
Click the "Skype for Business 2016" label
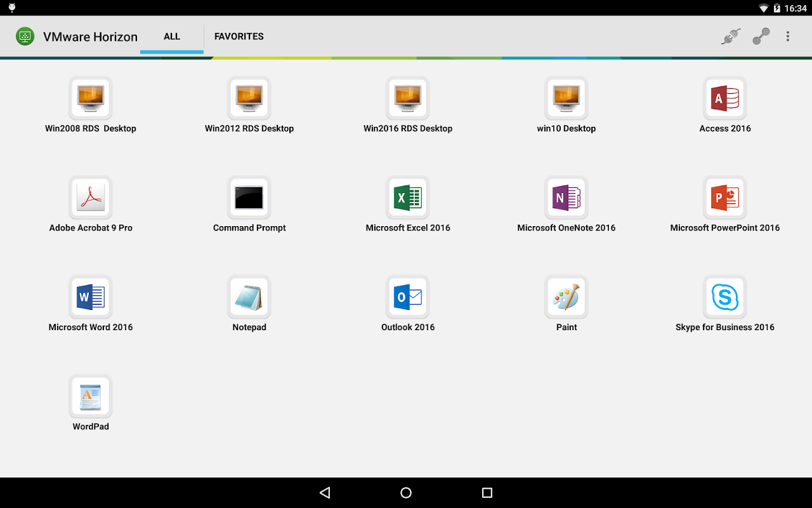[725, 327]
